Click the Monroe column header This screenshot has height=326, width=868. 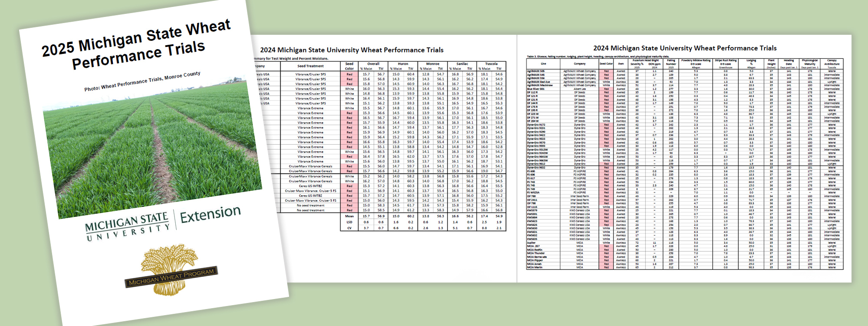(432, 64)
